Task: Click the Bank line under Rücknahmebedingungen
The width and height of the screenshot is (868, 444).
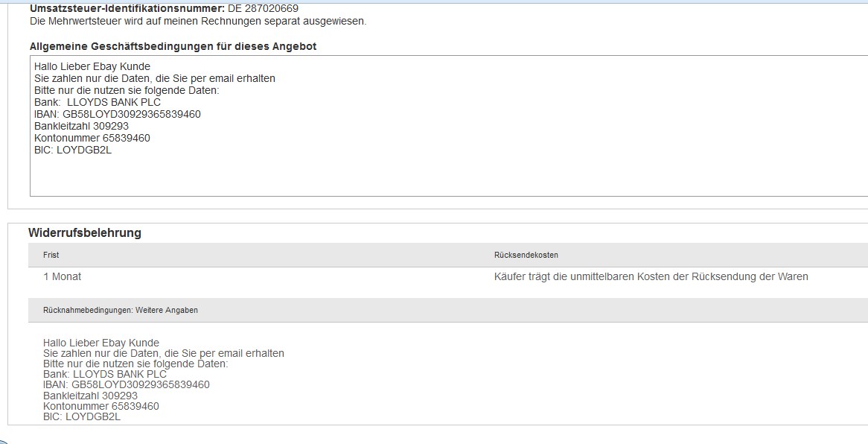Action: [x=105, y=374]
